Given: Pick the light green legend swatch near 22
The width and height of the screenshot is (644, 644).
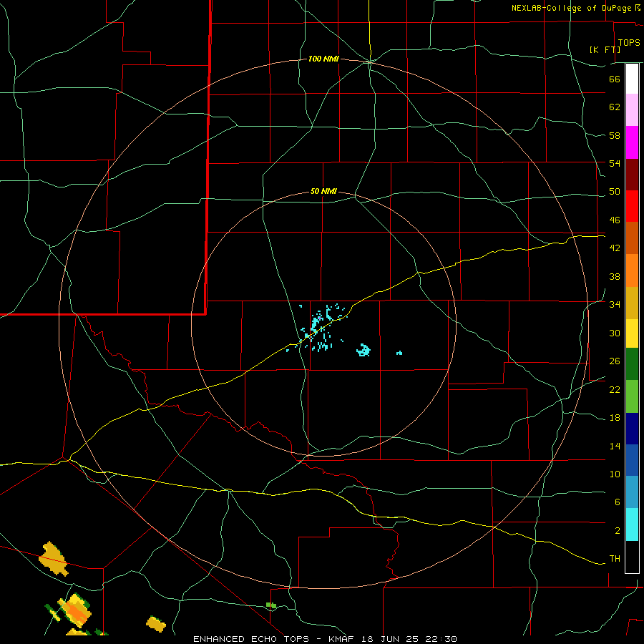Looking at the screenshot, I should 632,396.
